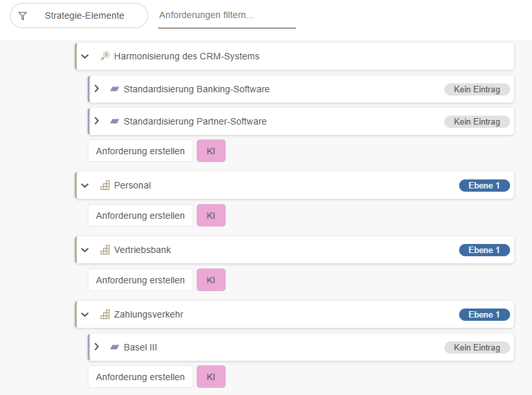Click the pink KI button under Vertriebsbank
Screen dimensions: 532x395
[211, 280]
